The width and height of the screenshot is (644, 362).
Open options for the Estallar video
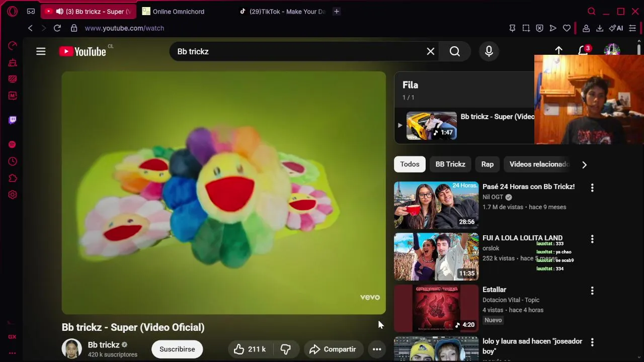pos(592,291)
